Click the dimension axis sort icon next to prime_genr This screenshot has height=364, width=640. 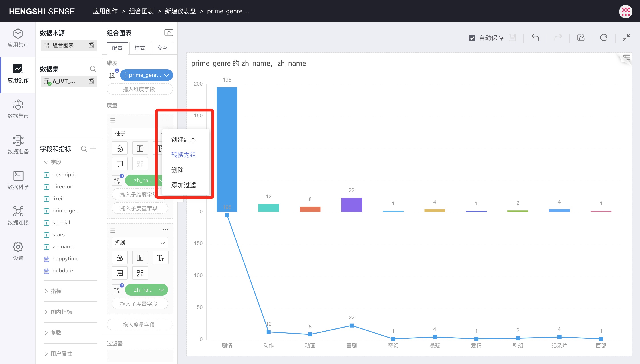tap(112, 75)
